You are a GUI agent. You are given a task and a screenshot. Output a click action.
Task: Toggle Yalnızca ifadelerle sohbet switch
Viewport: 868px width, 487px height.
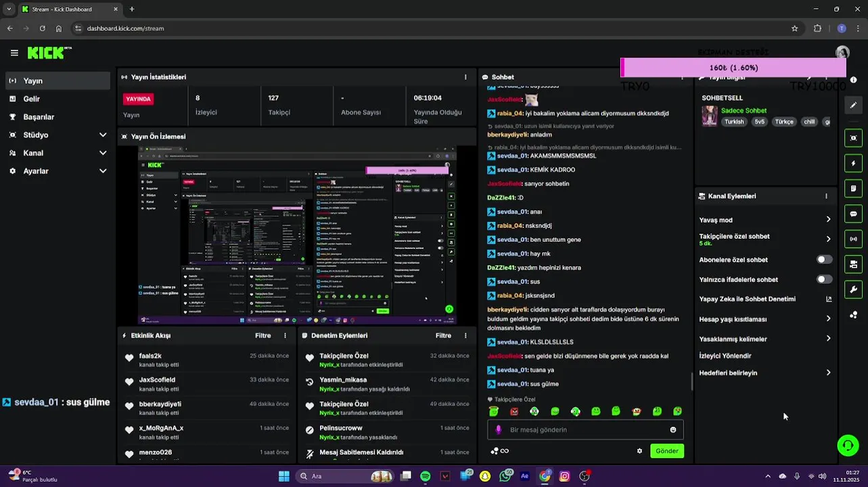(824, 279)
